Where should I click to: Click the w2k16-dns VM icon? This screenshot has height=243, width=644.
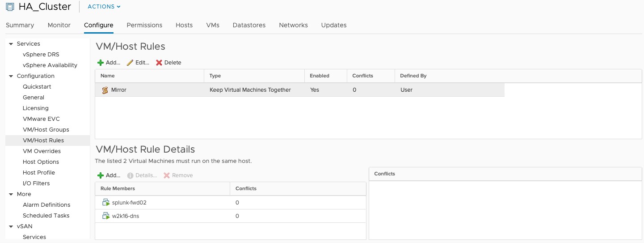pos(106,216)
